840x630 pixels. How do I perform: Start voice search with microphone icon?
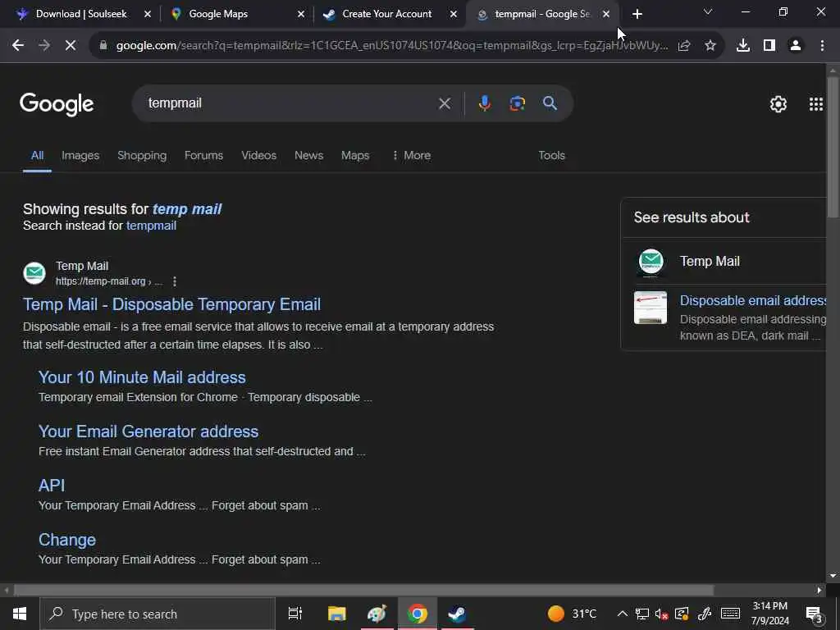[x=484, y=103]
